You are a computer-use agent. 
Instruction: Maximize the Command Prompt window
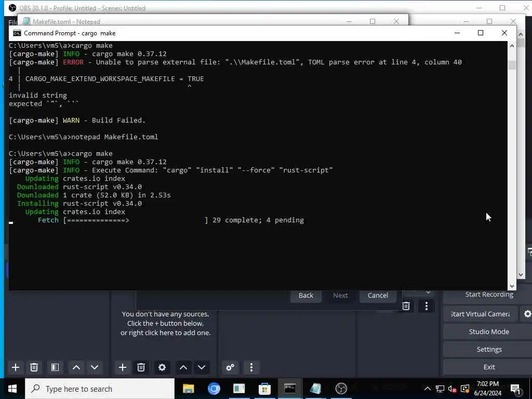[x=481, y=33]
